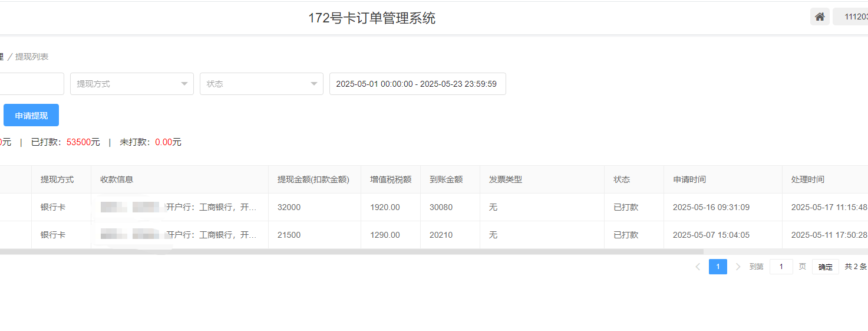Click application time 2025-05-07 15:04:05
This screenshot has height=331, width=868.
[711, 235]
